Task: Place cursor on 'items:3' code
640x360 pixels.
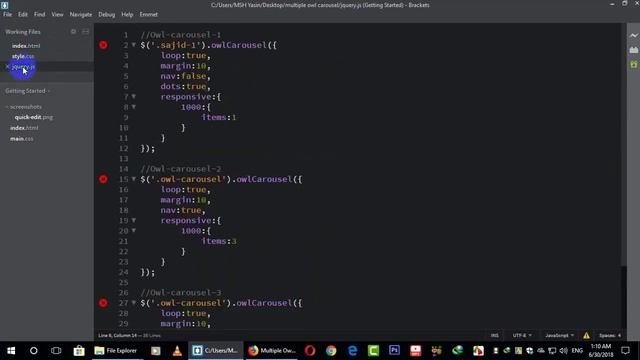Action: pyautogui.click(x=219, y=241)
